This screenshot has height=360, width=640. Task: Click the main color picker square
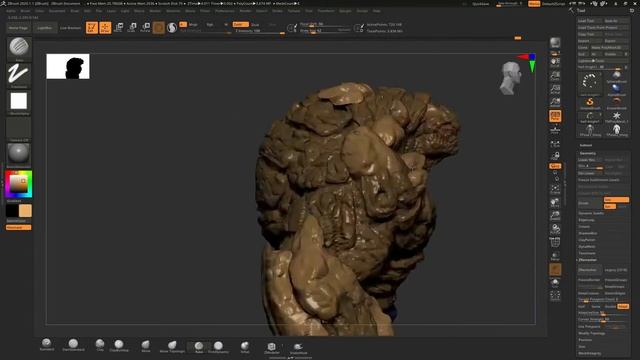tap(19, 184)
